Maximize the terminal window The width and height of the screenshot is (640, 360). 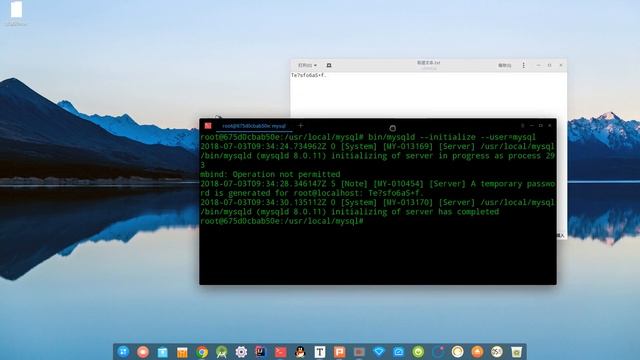click(x=540, y=126)
